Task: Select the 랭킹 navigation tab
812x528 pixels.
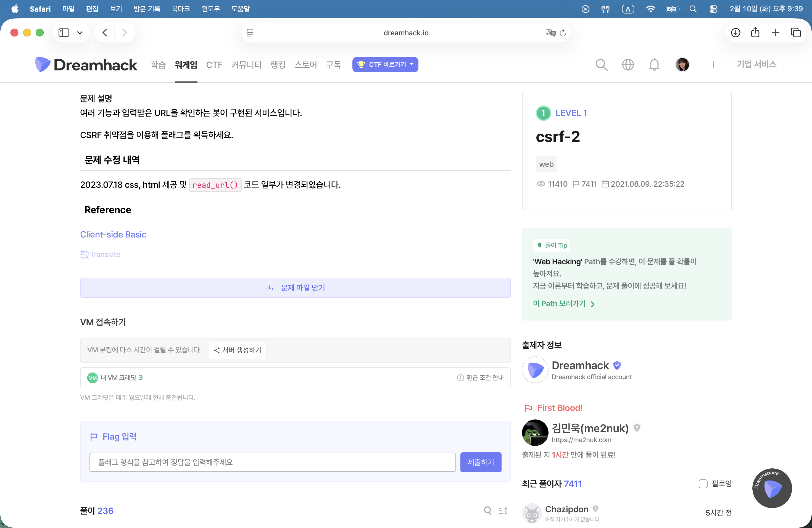Action: pos(278,65)
